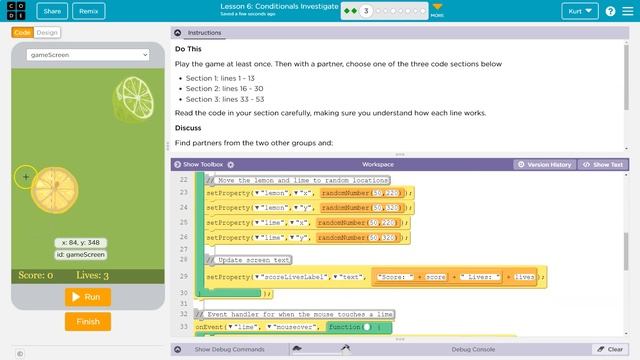640x360 pixels.
Task: Click the Lives: 3 label in game
Action: (92, 276)
